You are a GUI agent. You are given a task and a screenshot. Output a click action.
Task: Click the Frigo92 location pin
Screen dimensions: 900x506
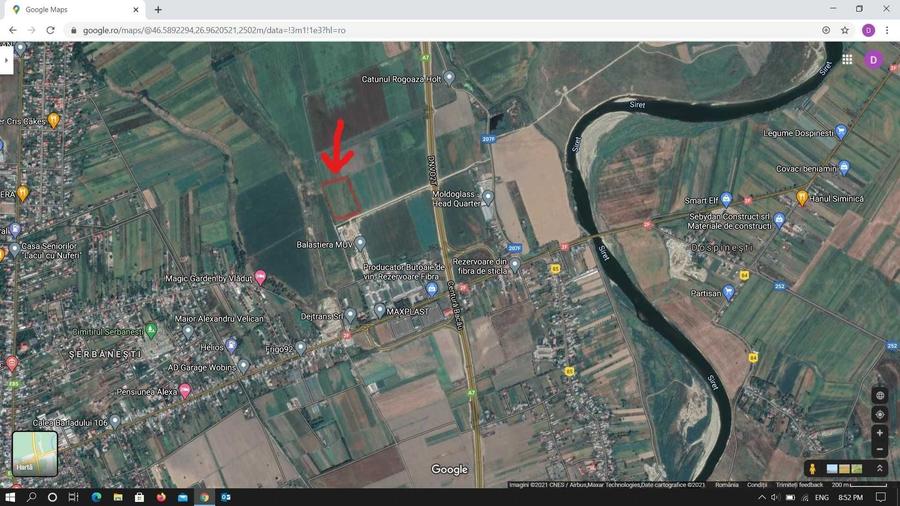(301, 348)
